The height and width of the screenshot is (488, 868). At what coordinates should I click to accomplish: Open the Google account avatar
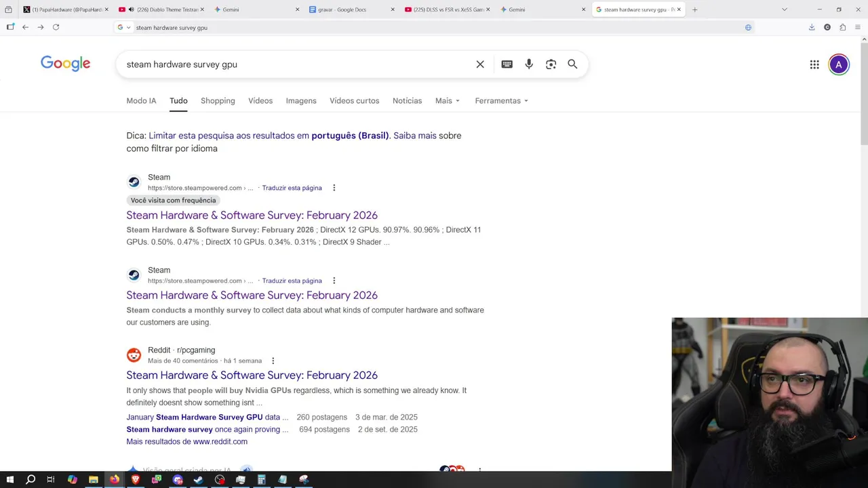click(839, 64)
